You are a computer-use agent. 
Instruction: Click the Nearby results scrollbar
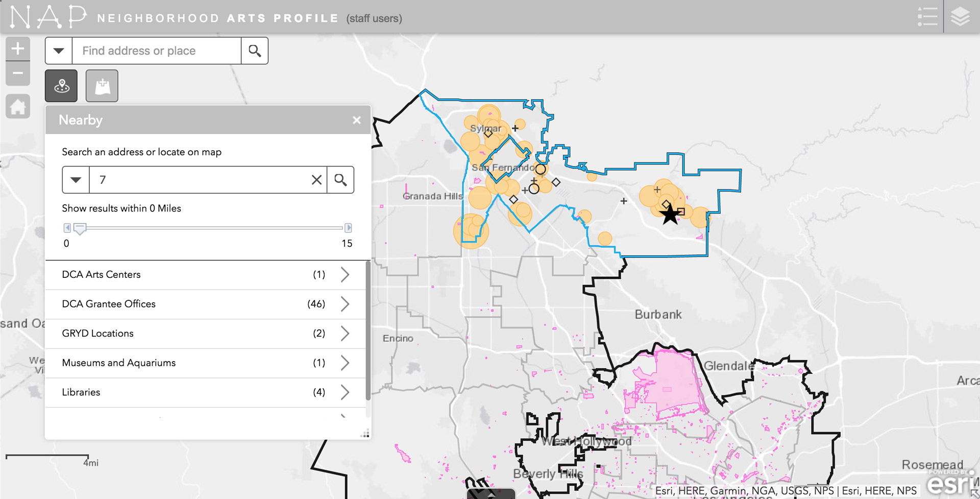click(368, 331)
